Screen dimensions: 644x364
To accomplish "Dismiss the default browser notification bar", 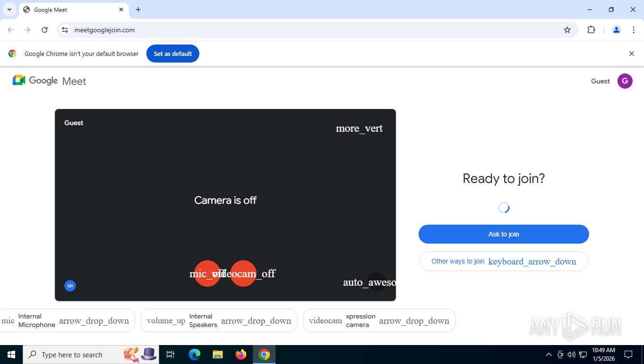I will (x=631, y=54).
